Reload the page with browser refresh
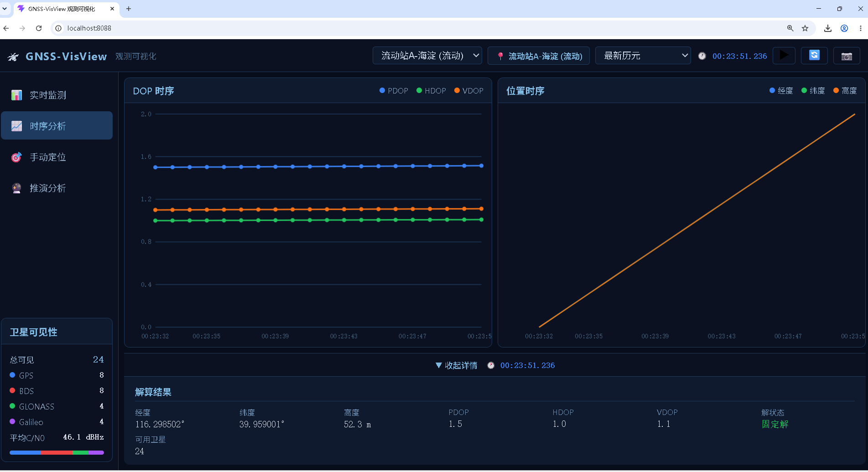 [x=39, y=28]
